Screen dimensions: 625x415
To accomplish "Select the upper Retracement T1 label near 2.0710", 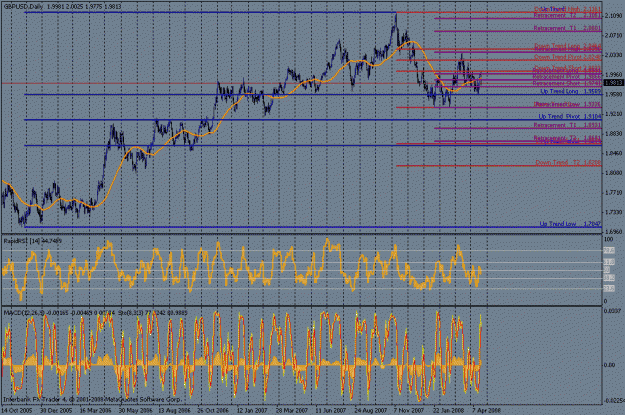I will pyautogui.click(x=567, y=28).
